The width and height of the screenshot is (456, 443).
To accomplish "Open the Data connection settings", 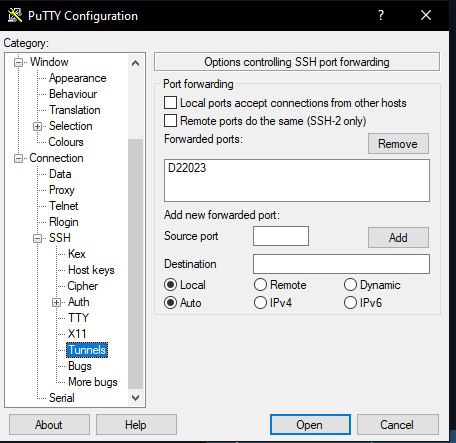I will (x=60, y=174).
